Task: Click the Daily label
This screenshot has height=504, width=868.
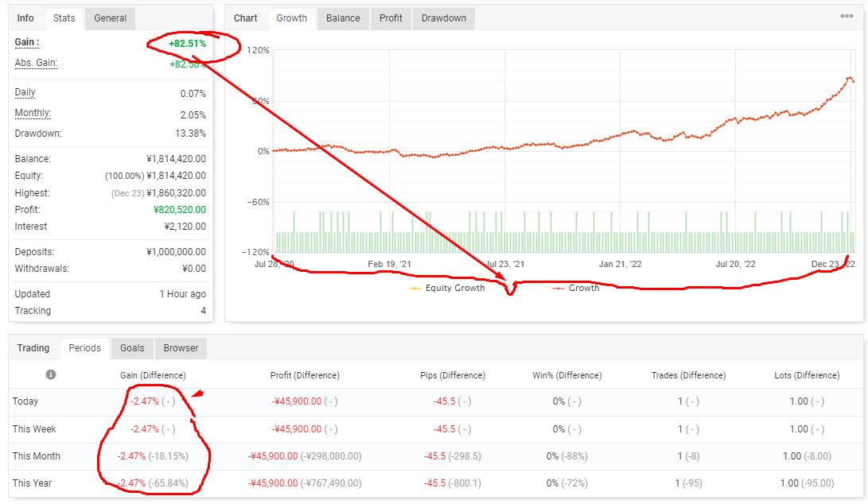Action: (25, 92)
